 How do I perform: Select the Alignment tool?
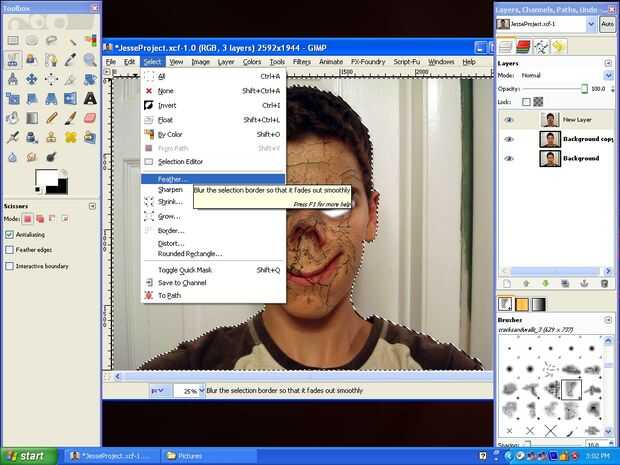51,79
